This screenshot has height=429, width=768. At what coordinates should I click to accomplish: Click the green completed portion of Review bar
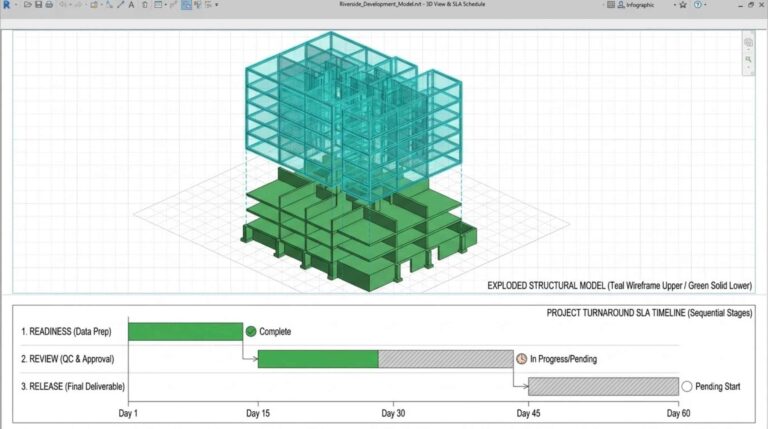click(318, 359)
